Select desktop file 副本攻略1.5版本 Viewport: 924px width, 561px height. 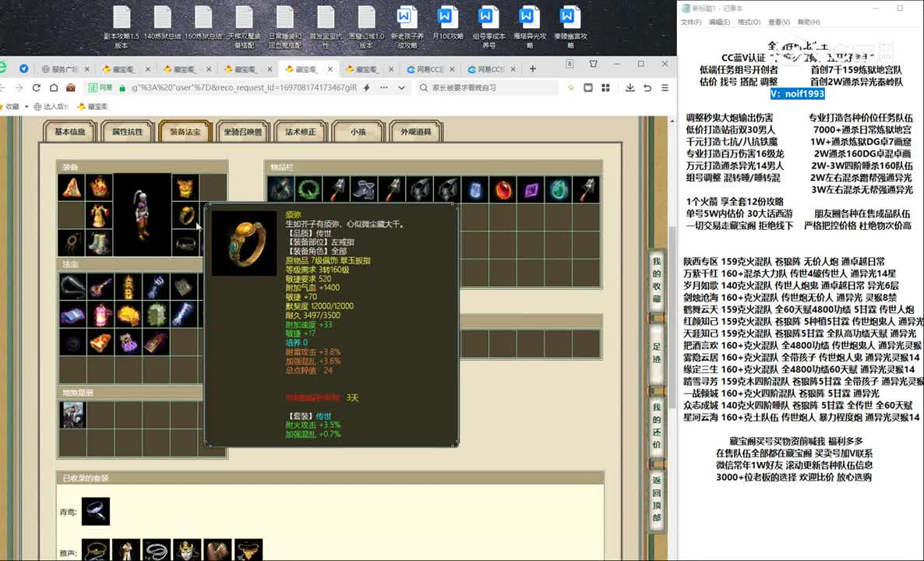click(x=122, y=27)
